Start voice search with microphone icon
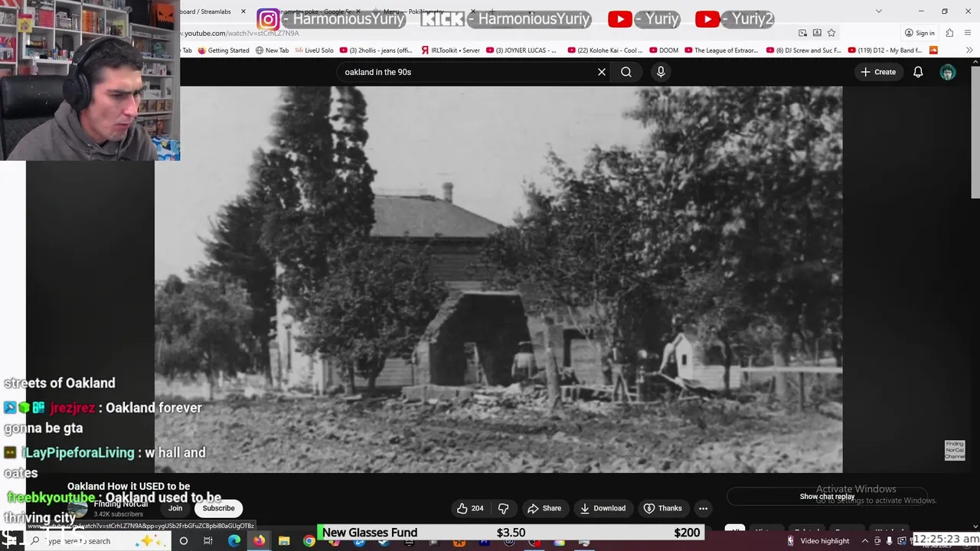Image resolution: width=980 pixels, height=551 pixels. [x=661, y=72]
